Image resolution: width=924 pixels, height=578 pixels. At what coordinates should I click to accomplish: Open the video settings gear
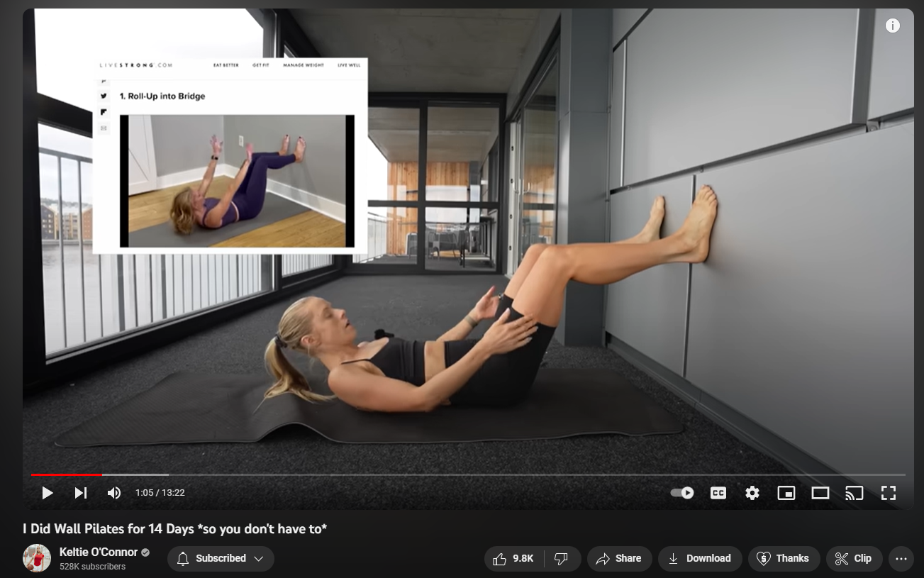[x=752, y=492]
